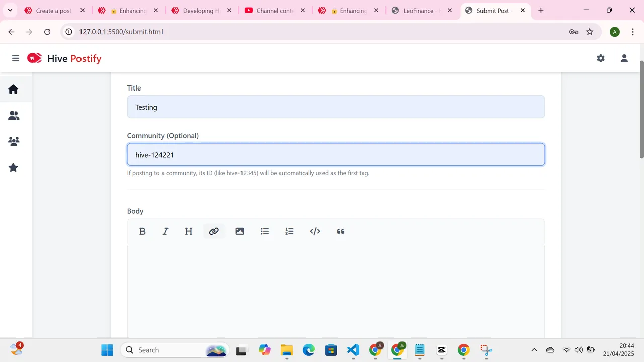Create a numbered list

click(x=289, y=231)
